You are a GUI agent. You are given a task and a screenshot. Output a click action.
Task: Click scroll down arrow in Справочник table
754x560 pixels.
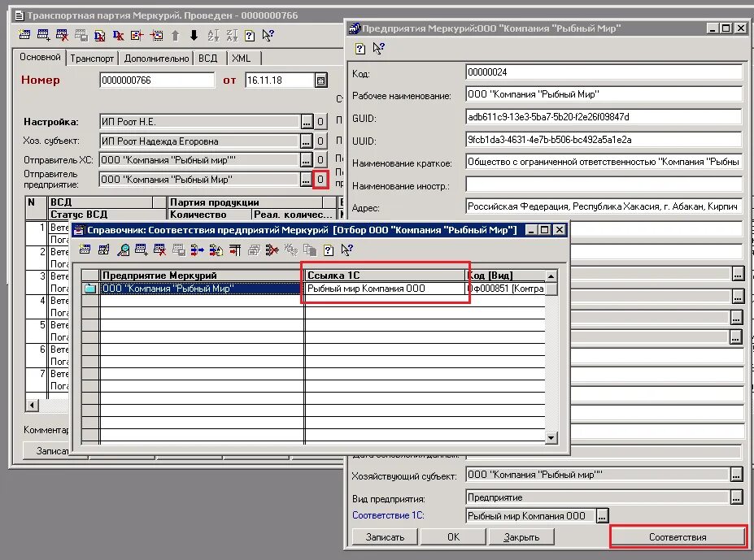click(551, 437)
